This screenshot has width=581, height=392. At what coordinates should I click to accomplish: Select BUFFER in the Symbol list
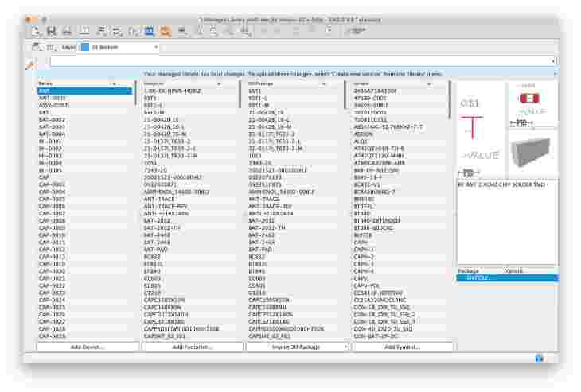click(x=363, y=235)
